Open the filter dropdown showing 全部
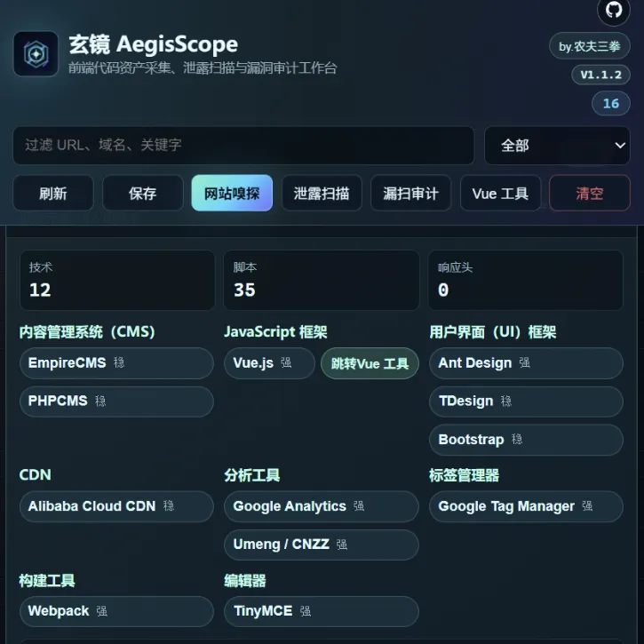Image resolution: width=644 pixels, height=644 pixels. click(x=557, y=146)
